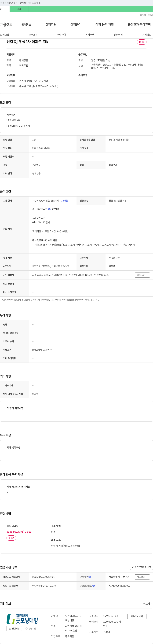Open 지도 보기 for 서울특별시 금천구청

(x=142, y=577)
